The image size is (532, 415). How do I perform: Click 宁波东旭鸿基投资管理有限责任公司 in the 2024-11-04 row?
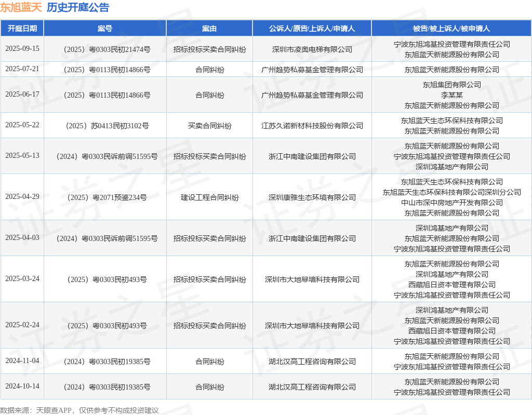pyautogui.click(x=452, y=367)
